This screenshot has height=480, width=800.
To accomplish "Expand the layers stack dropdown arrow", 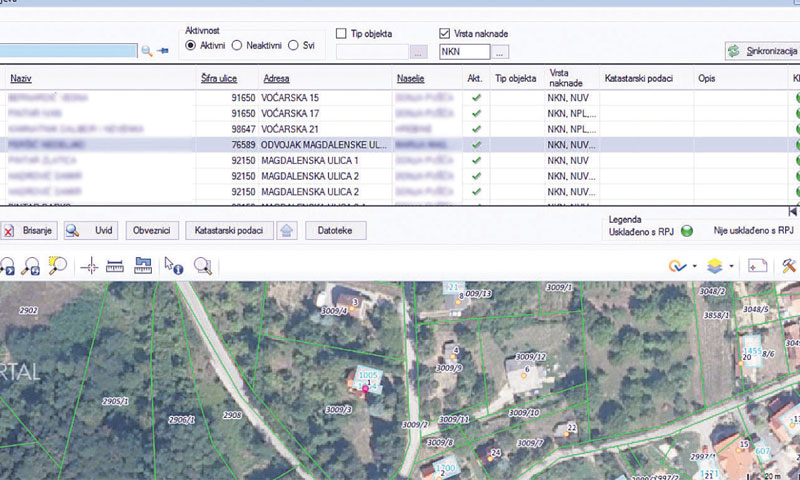I will coord(732,267).
